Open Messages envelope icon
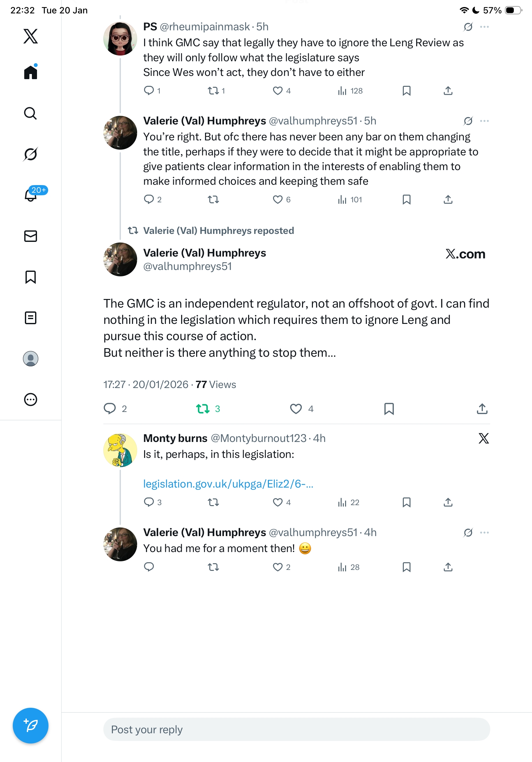Screen dimensions: 532x762 click(31, 236)
